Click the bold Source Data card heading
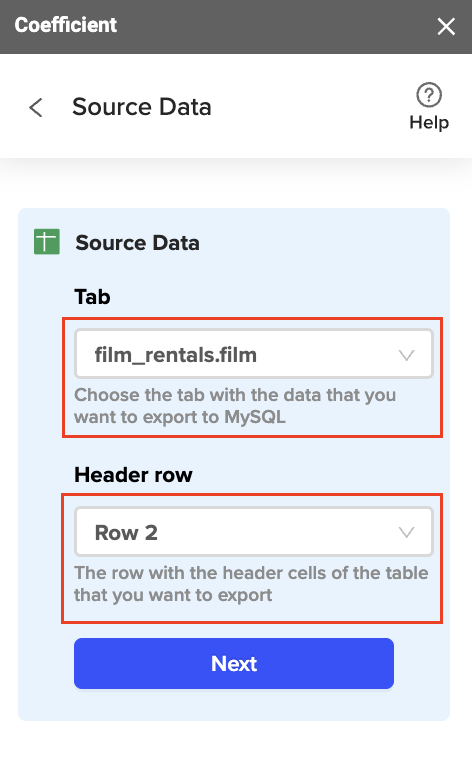This screenshot has width=472, height=770. coord(138,243)
